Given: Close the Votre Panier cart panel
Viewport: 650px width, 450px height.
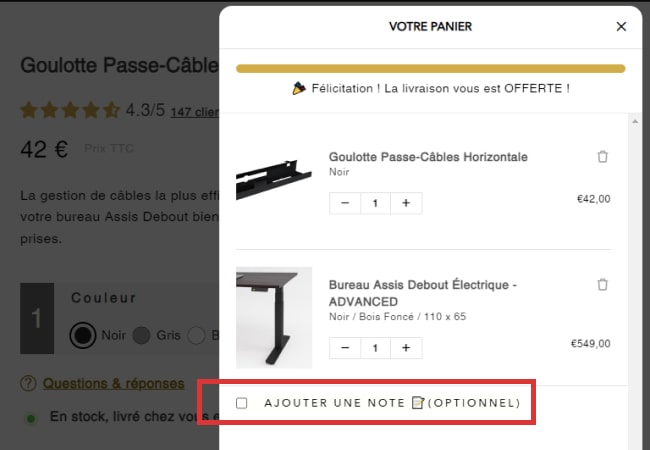Looking at the screenshot, I should [621, 27].
